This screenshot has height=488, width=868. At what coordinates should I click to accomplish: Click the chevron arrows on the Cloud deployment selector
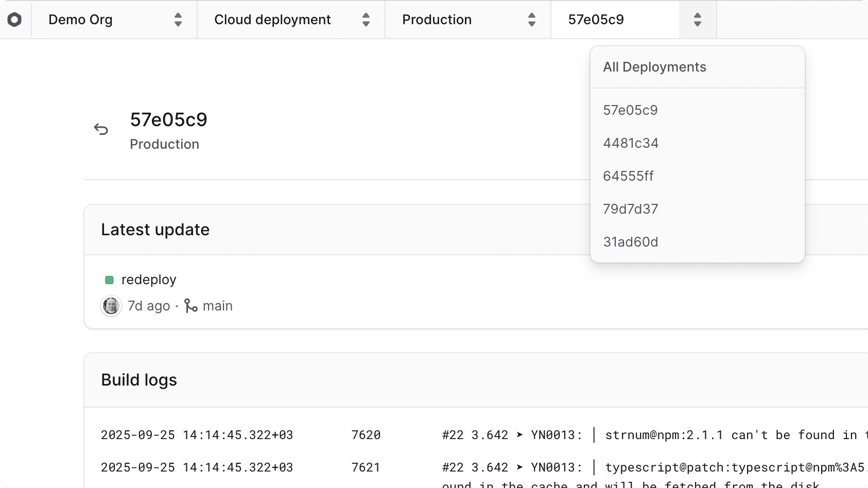[x=366, y=20]
